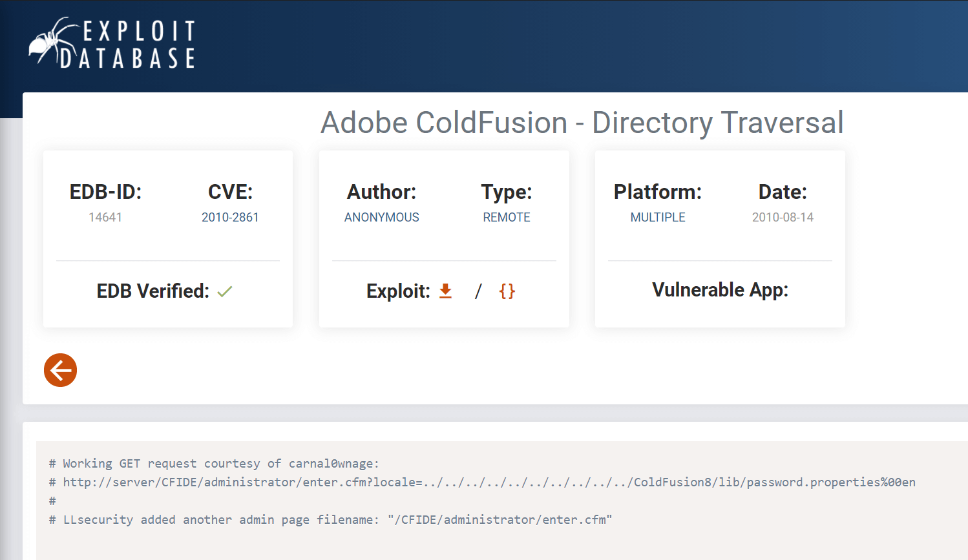This screenshot has width=968, height=560.
Task: Click code line 'Working GET request courtesy'
Action: [x=215, y=464]
